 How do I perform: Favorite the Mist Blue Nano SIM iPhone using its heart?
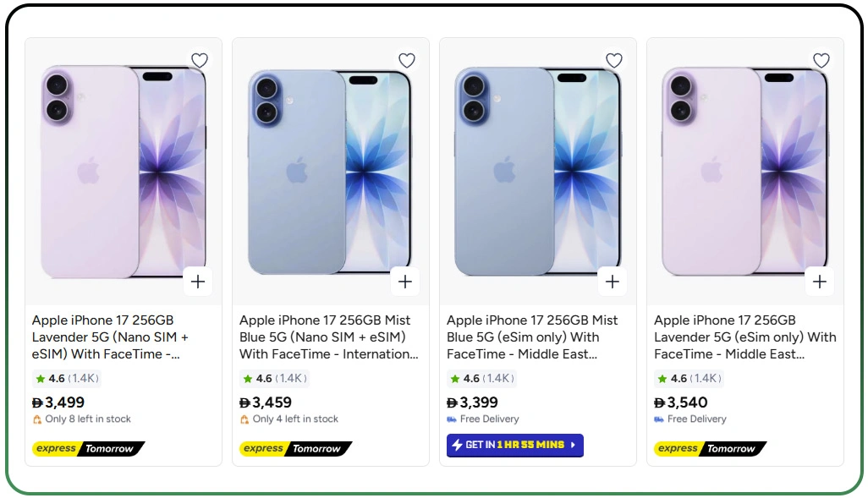[x=407, y=60]
